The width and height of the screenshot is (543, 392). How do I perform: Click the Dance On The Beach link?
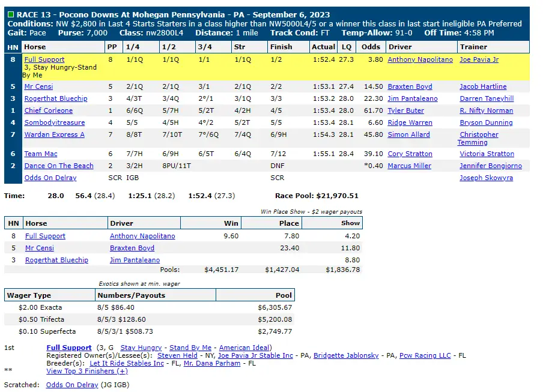[x=59, y=166]
